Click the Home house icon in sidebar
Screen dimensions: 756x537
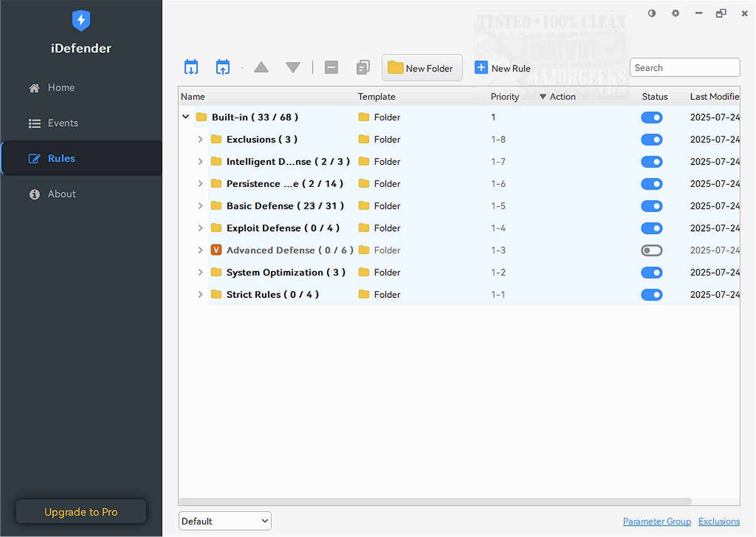[35, 88]
